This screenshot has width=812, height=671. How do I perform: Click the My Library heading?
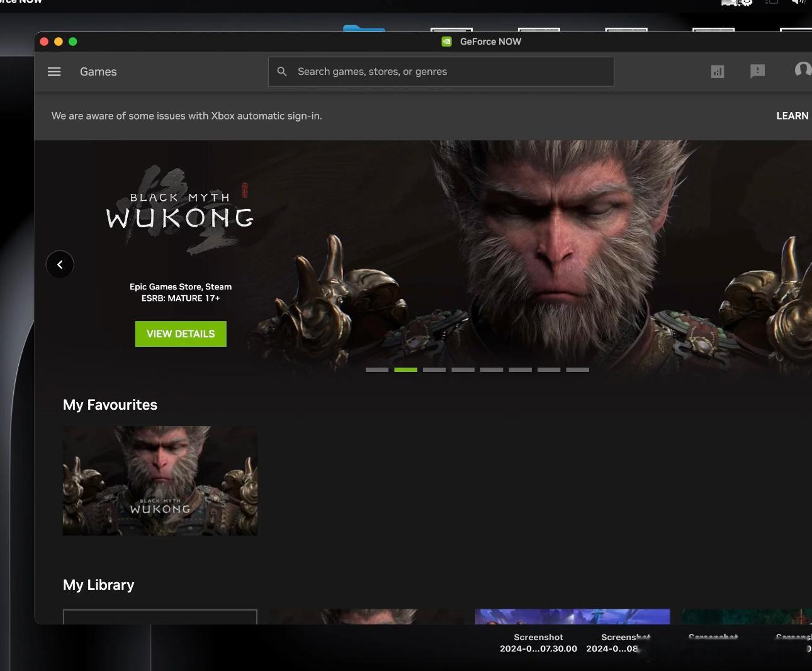pyautogui.click(x=99, y=585)
